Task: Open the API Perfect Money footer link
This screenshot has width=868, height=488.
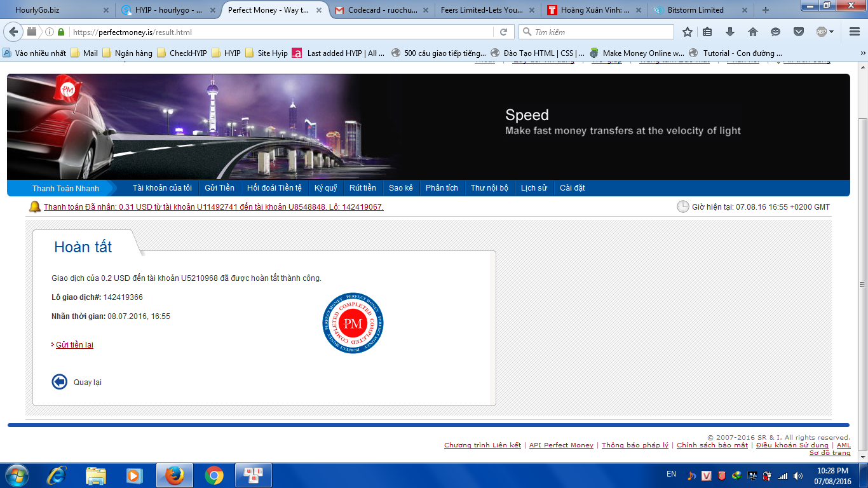Action: click(561, 445)
